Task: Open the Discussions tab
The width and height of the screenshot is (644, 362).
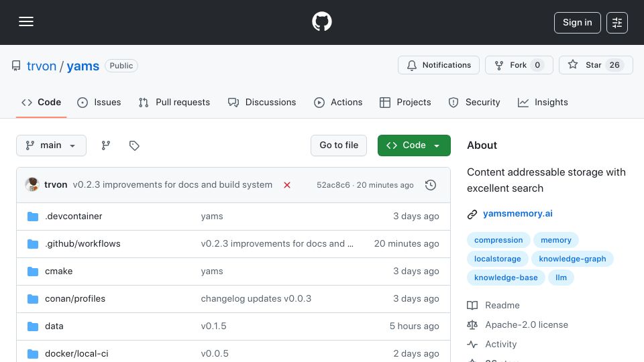Action: (x=262, y=102)
